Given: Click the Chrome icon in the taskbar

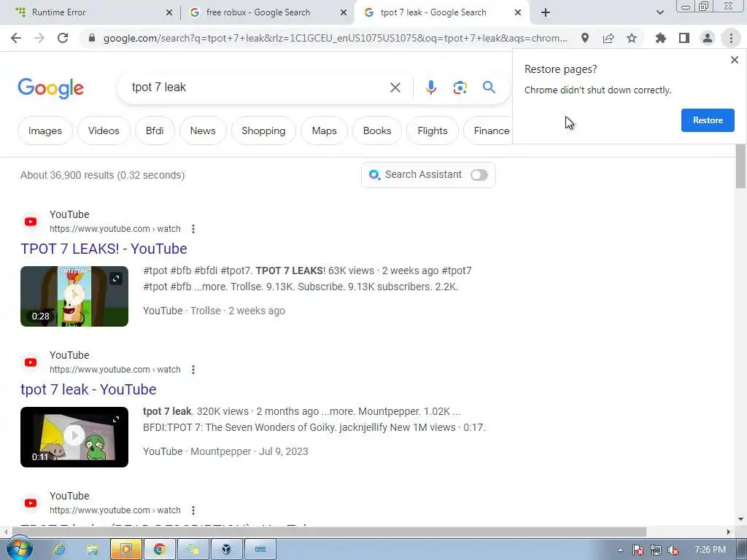Looking at the screenshot, I should click(160, 550).
